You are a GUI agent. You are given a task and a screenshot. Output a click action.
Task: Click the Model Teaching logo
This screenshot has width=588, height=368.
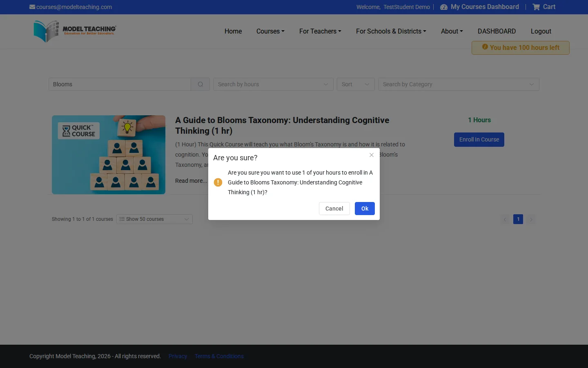click(x=75, y=31)
